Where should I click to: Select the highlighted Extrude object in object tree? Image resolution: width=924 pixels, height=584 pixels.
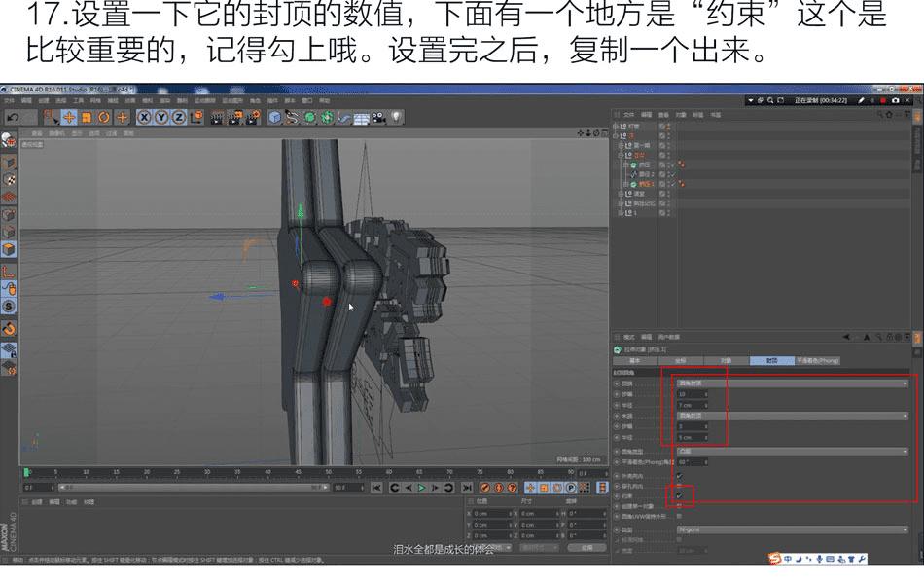646,184
